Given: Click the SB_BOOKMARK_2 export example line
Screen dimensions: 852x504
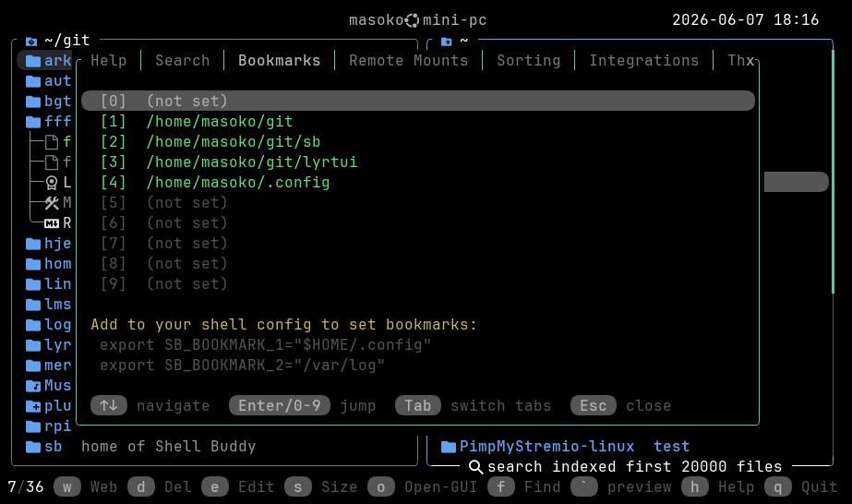Looking at the screenshot, I should [x=242, y=365].
